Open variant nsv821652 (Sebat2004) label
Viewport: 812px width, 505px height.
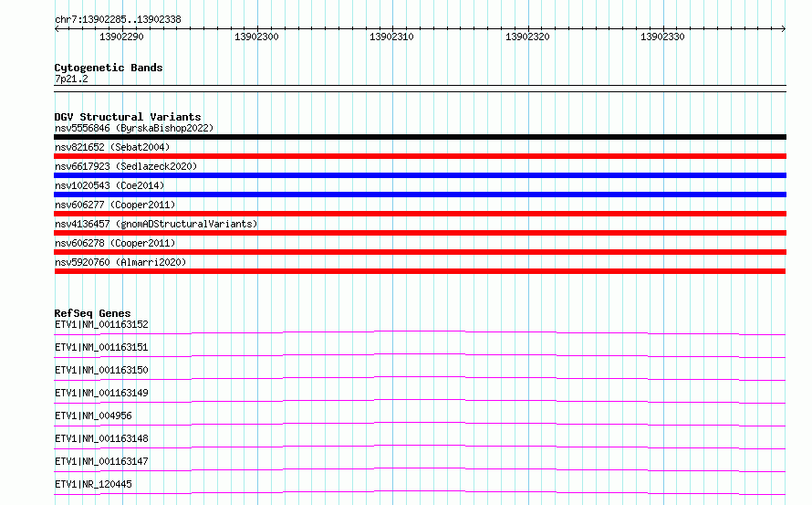112,147
